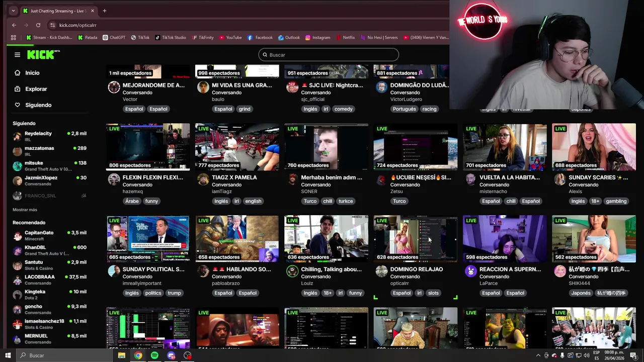Open the ChatGPT bookmark
Screen dimensions: 644x362
(114, 38)
